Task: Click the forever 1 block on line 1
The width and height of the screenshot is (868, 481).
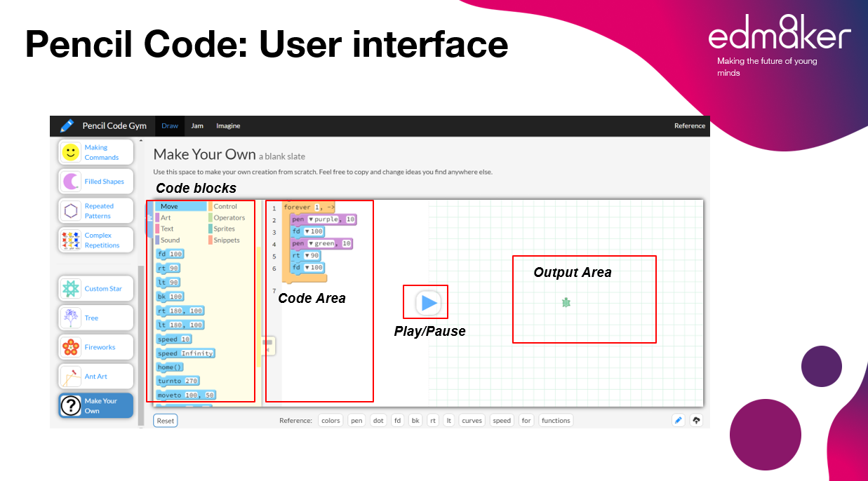Action: [309, 208]
